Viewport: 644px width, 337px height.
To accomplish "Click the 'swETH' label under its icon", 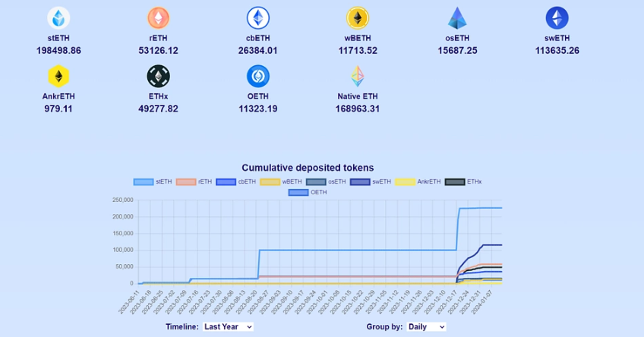I will [x=557, y=38].
